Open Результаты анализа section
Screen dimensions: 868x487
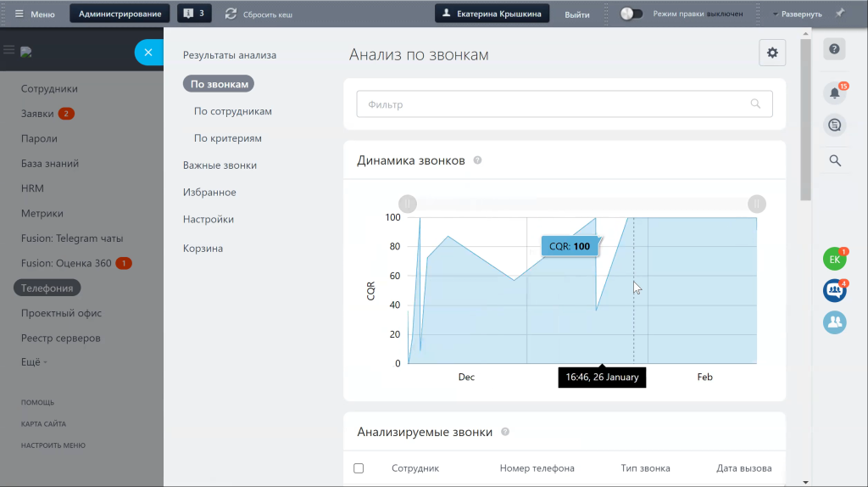(230, 55)
